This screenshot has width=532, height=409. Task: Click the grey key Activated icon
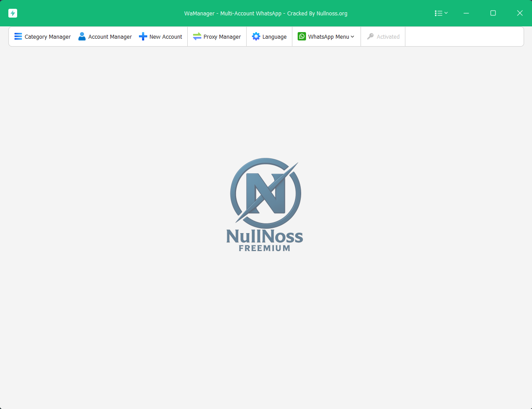pyautogui.click(x=370, y=37)
